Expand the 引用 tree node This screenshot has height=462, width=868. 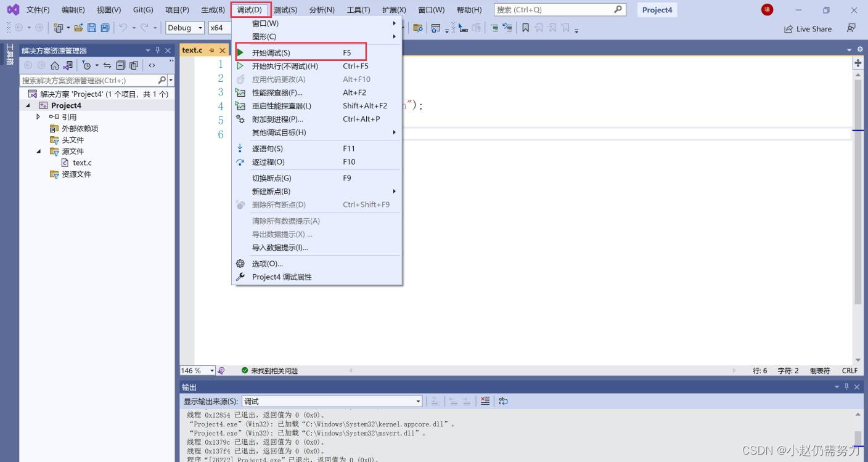click(x=38, y=116)
